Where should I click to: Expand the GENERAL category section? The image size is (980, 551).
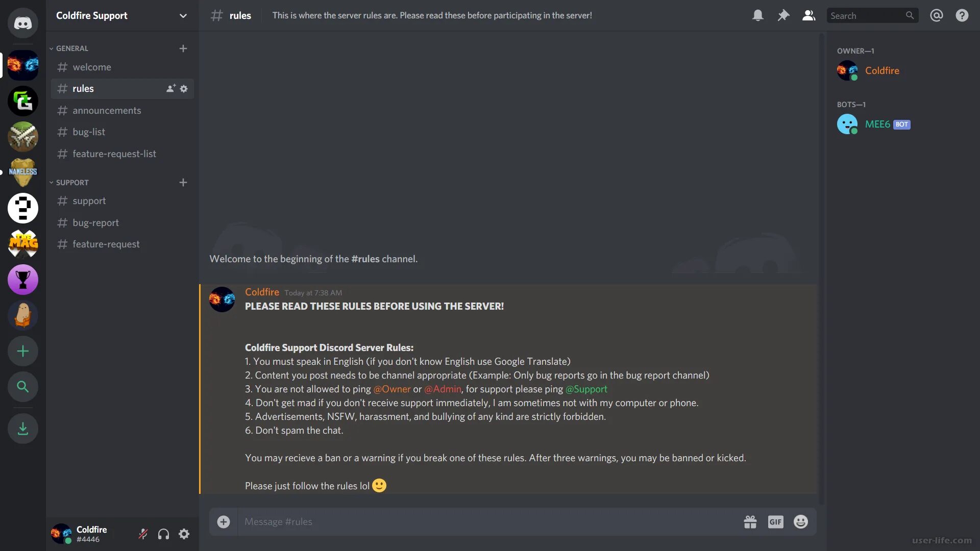tap(72, 48)
